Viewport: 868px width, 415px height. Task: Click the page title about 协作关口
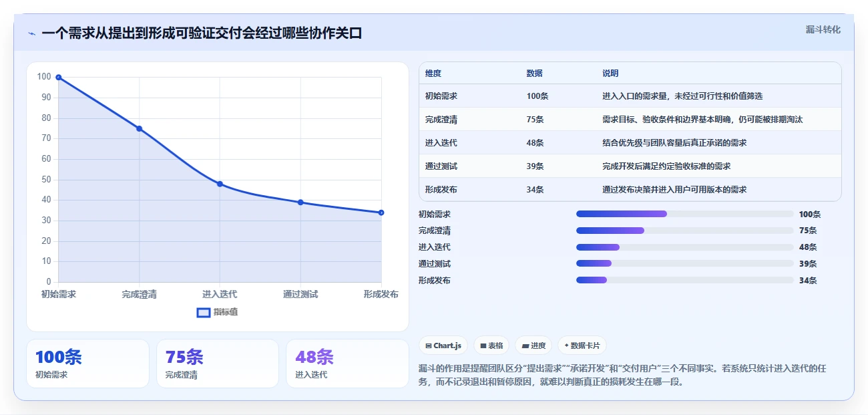[x=202, y=33]
